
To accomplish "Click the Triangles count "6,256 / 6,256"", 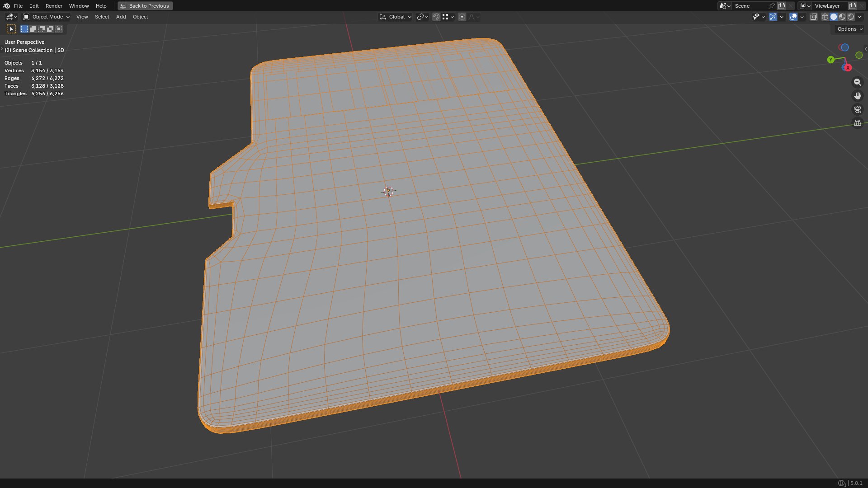I will click(47, 94).
